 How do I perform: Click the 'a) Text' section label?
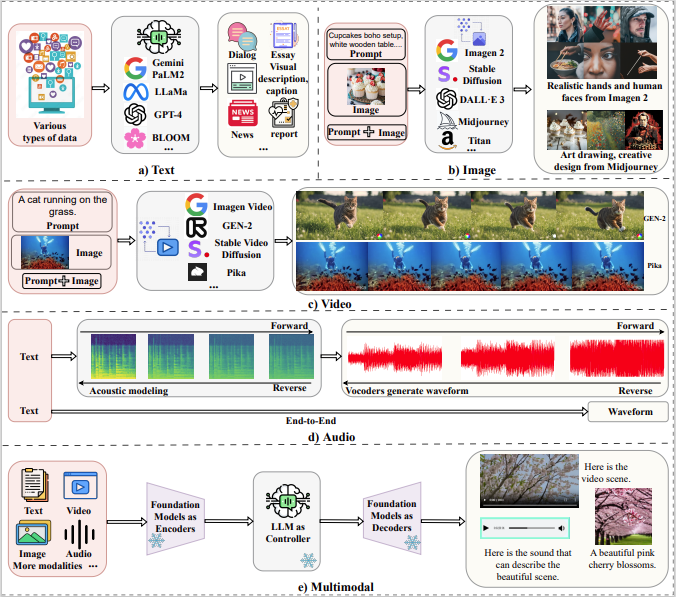click(x=156, y=170)
